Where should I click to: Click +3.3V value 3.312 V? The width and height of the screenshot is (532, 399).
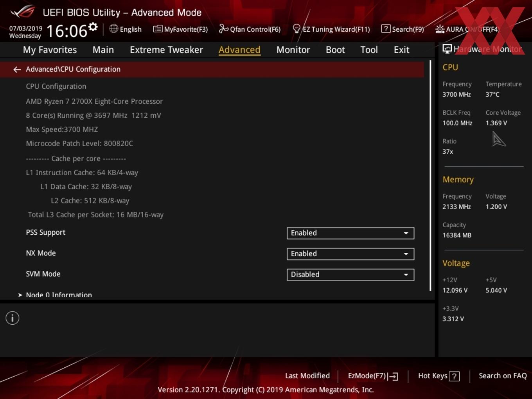tap(453, 319)
